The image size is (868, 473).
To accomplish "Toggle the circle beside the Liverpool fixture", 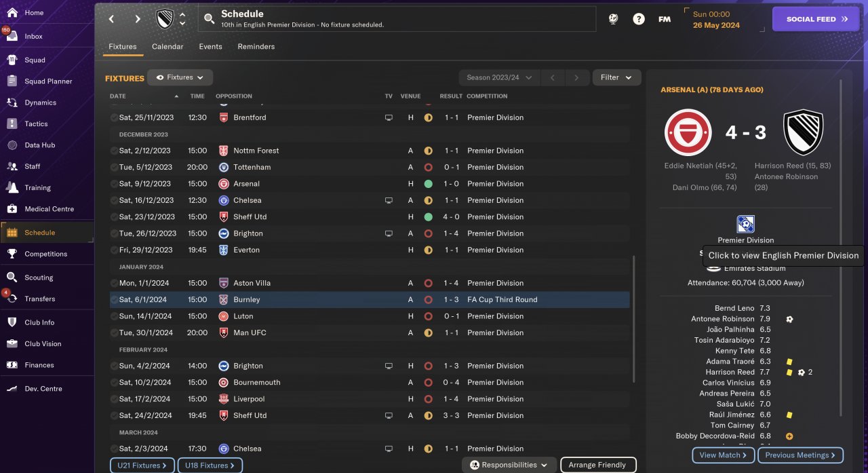I will pos(113,399).
